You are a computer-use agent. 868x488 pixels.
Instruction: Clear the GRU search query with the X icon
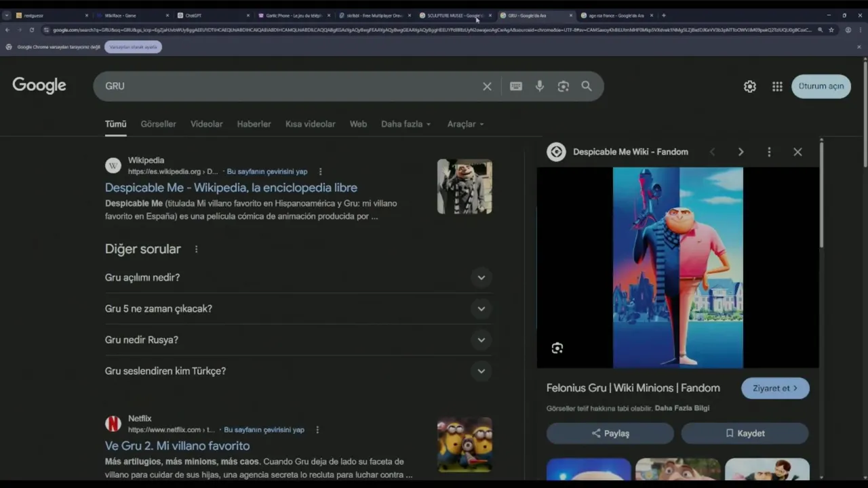tap(487, 86)
